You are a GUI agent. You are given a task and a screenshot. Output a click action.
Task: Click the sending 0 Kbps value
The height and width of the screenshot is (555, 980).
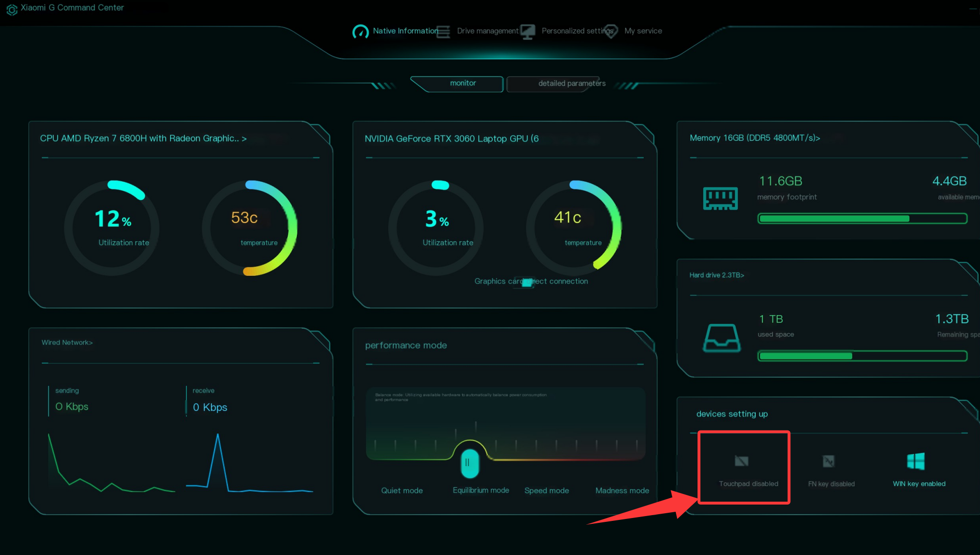coord(72,407)
